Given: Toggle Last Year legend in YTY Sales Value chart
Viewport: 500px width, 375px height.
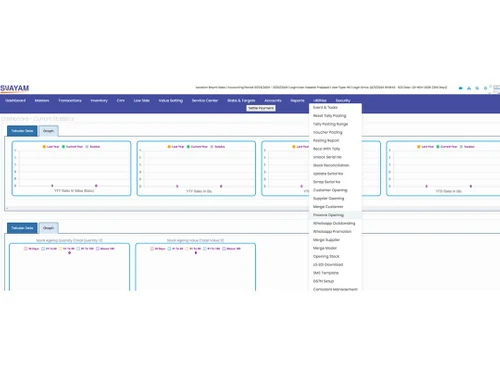Looking at the screenshot, I should (51, 147).
